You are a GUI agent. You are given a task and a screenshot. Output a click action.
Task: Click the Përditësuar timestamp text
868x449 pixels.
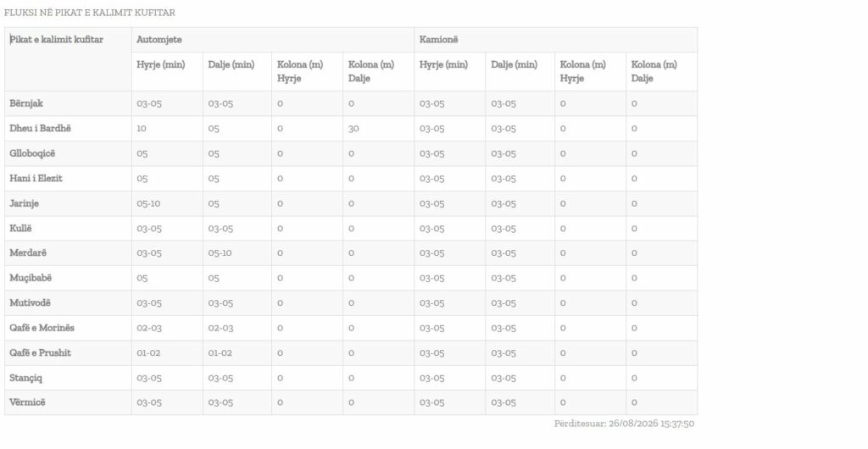click(624, 424)
